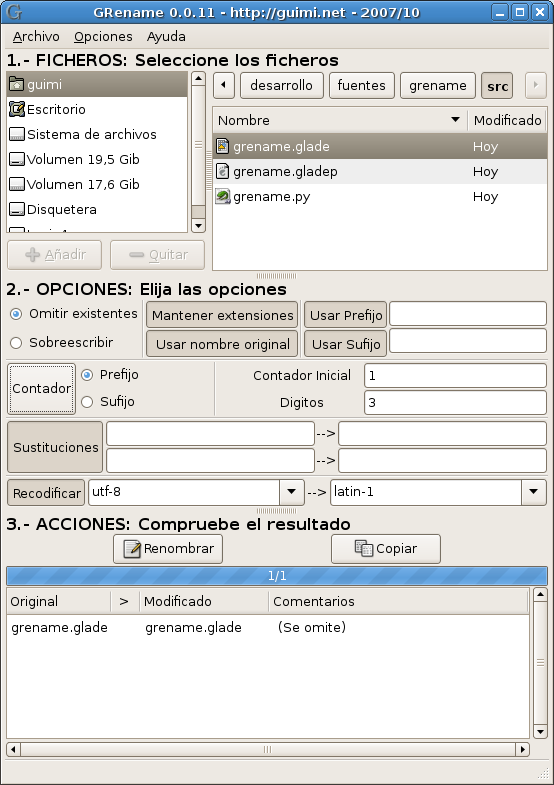
Task: Click the results horizontal scrollbar
Action: [x=268, y=749]
